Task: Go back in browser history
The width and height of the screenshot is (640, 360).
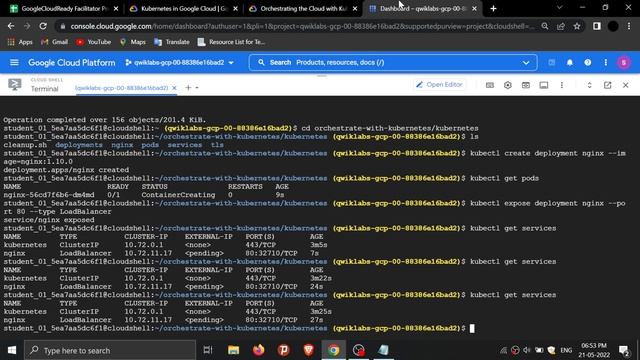Action: pyautogui.click(x=11, y=26)
